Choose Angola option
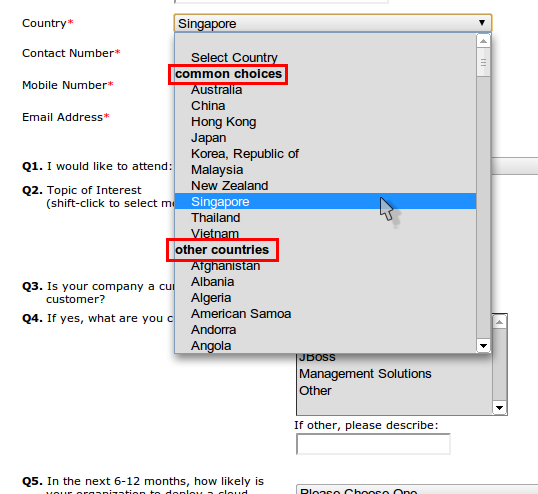The image size is (538, 494). point(325,345)
